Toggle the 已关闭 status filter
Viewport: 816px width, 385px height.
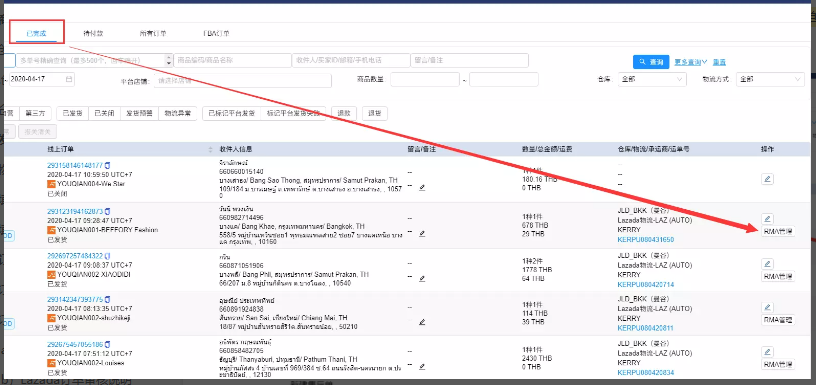pyautogui.click(x=105, y=113)
